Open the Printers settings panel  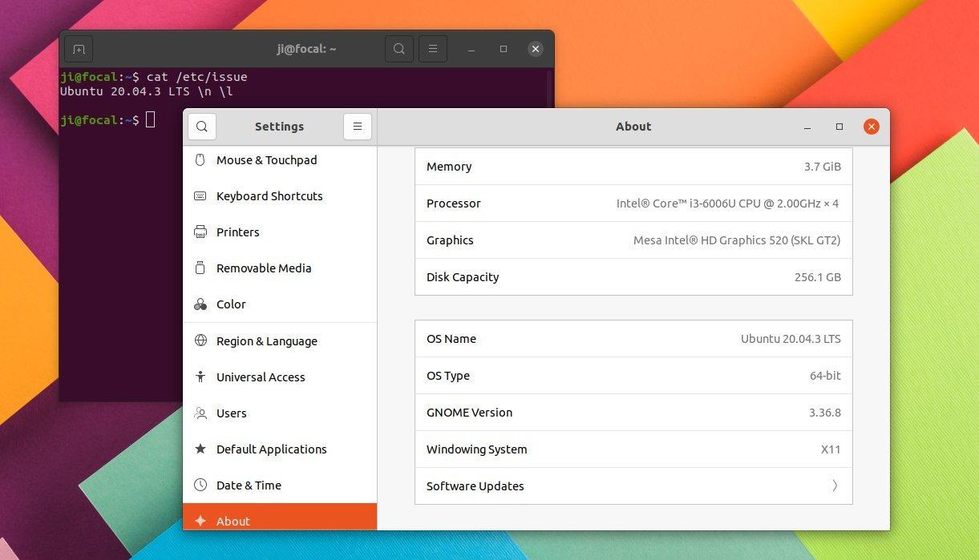pos(280,232)
